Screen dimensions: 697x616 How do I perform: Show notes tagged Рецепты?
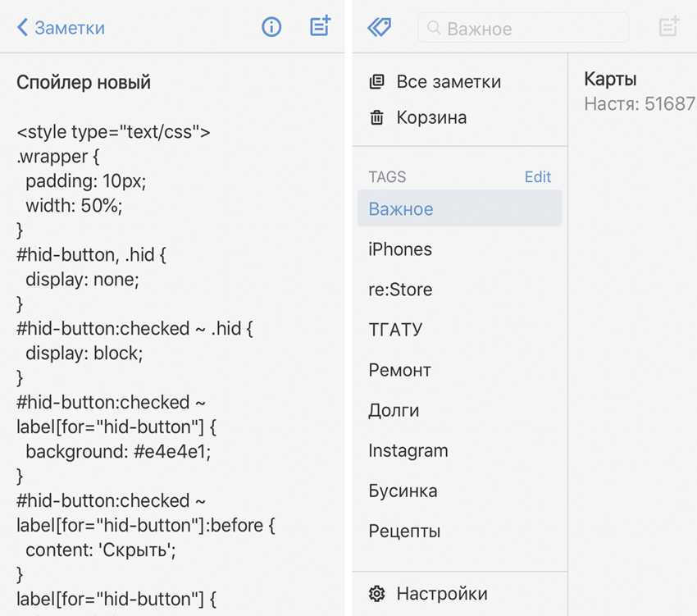coord(404,531)
